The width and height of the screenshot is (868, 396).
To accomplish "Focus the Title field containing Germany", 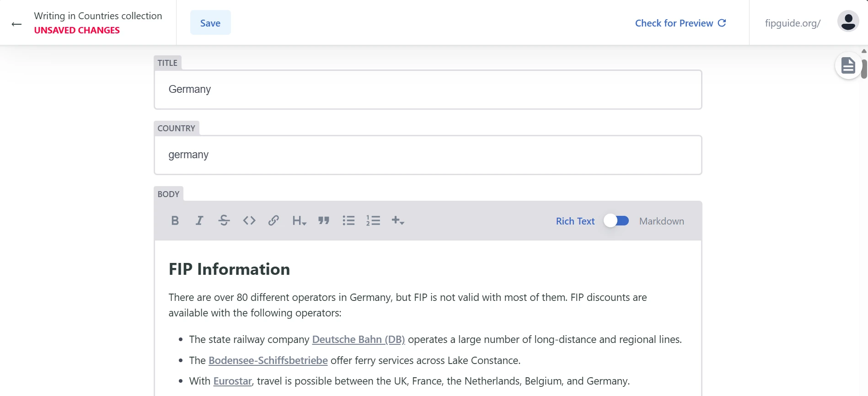I will [428, 89].
